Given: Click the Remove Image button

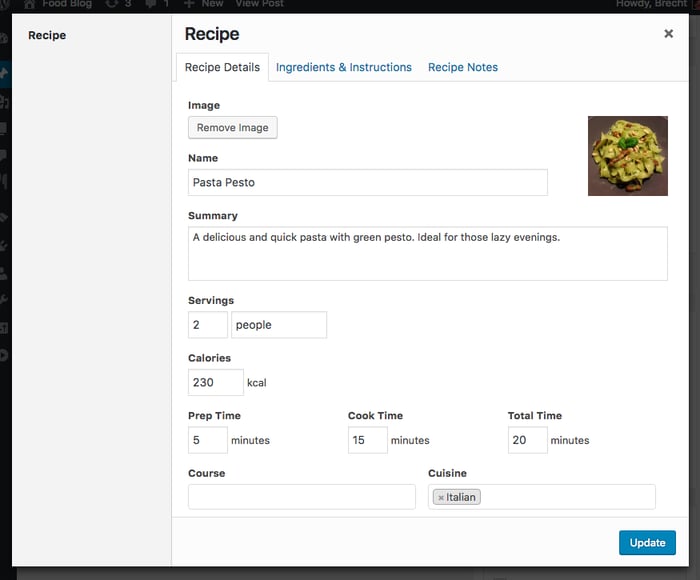Looking at the screenshot, I should pyautogui.click(x=232, y=128).
